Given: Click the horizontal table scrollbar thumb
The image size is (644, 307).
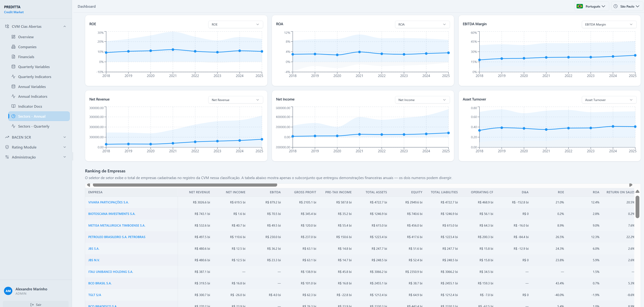Looking at the screenshot, I should 185,185.
